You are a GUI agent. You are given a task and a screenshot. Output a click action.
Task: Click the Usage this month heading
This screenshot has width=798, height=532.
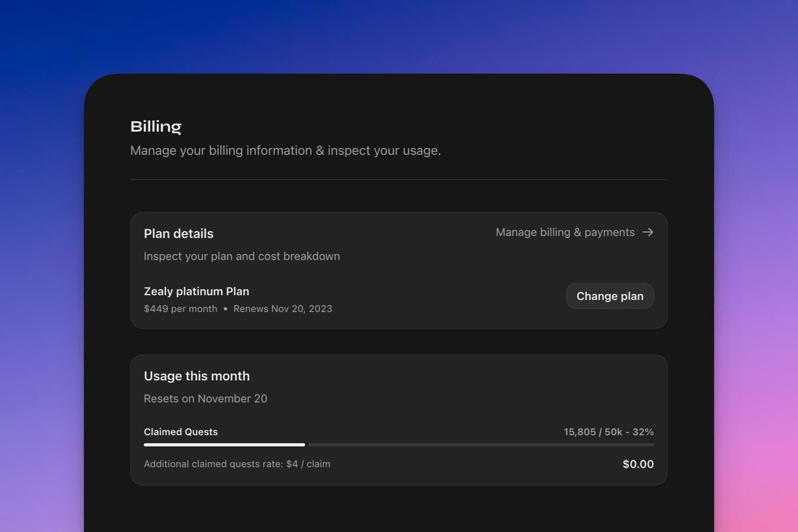[x=197, y=376]
